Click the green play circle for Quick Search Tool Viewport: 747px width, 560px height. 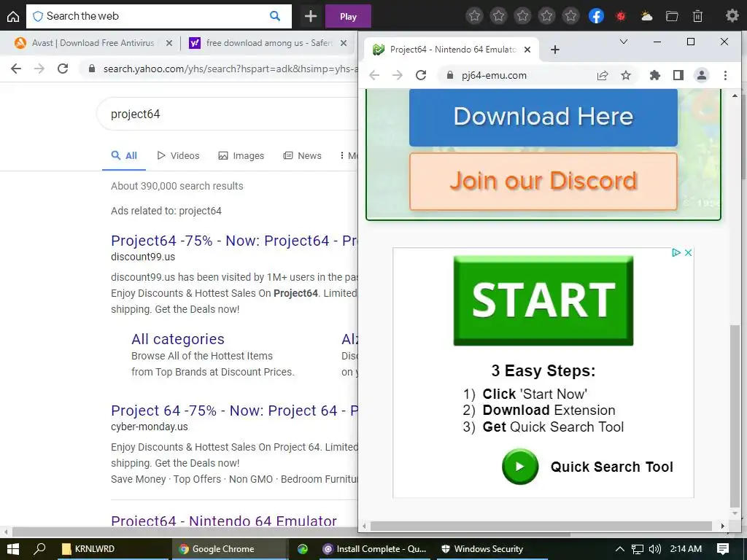[519, 467]
